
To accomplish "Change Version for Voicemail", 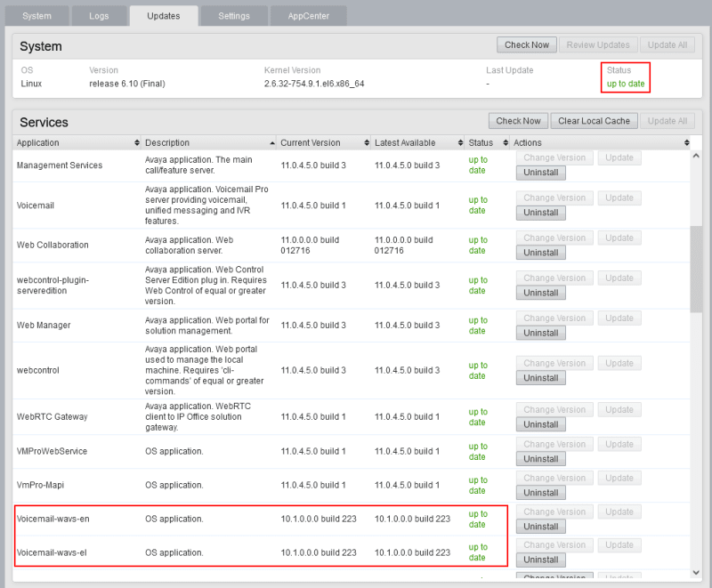I will click(554, 197).
